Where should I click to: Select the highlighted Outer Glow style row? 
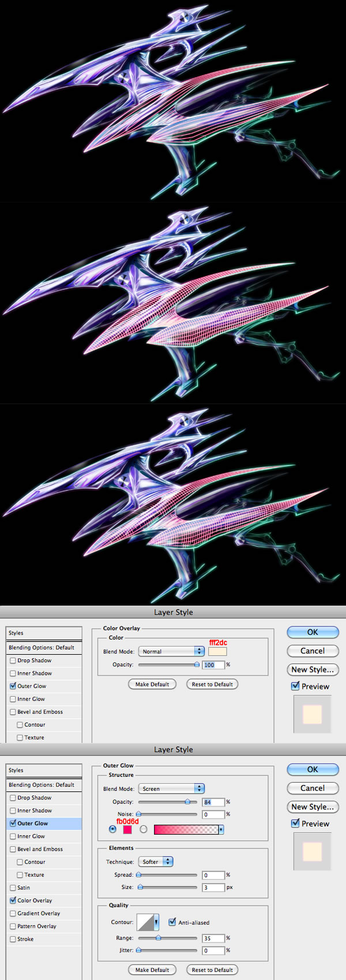(x=44, y=823)
